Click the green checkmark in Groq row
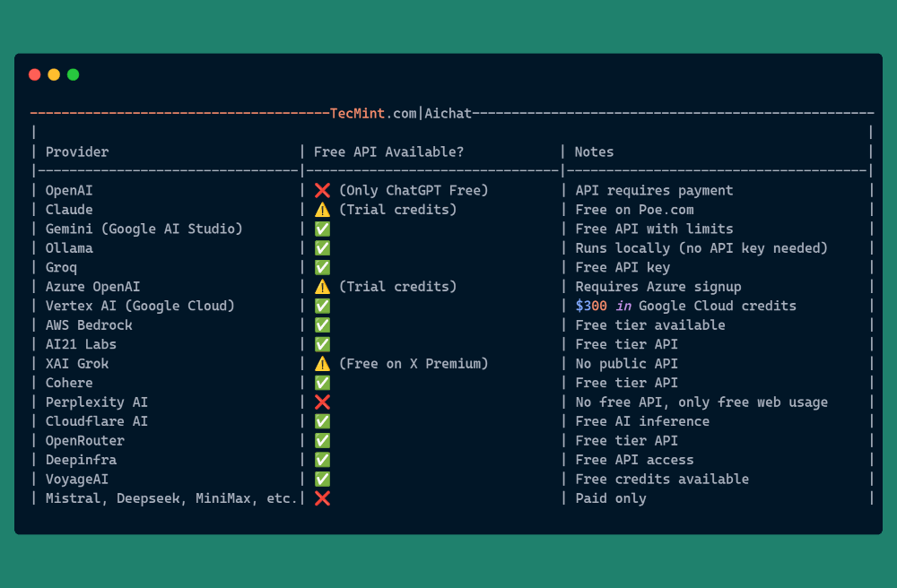The image size is (897, 588). 322,267
